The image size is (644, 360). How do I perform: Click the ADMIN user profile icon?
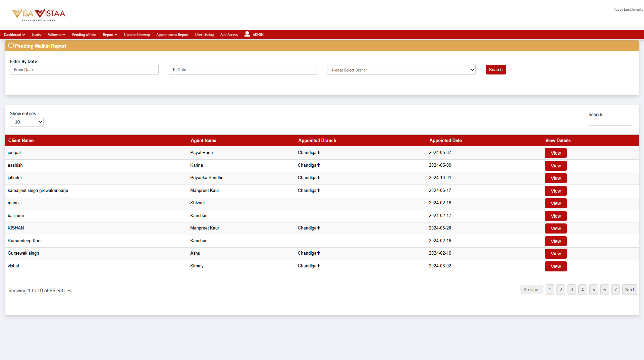[247, 34]
